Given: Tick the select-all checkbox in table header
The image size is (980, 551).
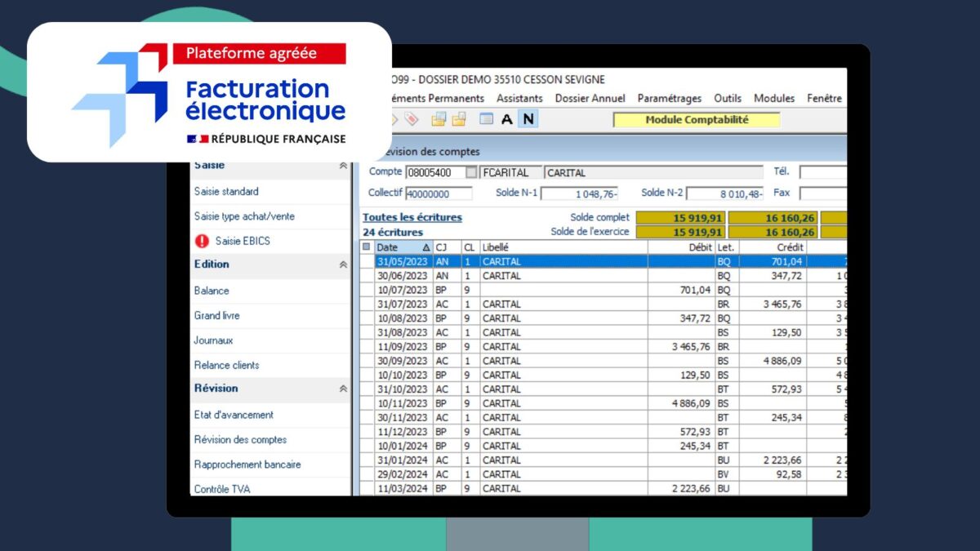Looking at the screenshot, I should [366, 247].
